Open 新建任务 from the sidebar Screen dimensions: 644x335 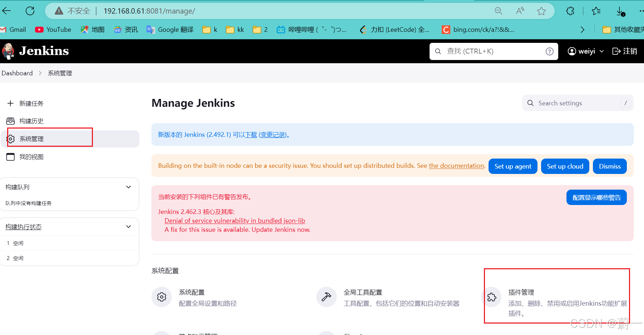[x=31, y=104]
